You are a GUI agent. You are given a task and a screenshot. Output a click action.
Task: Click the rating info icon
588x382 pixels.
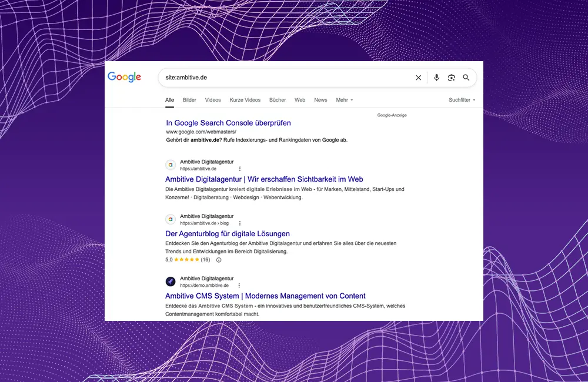pyautogui.click(x=219, y=260)
